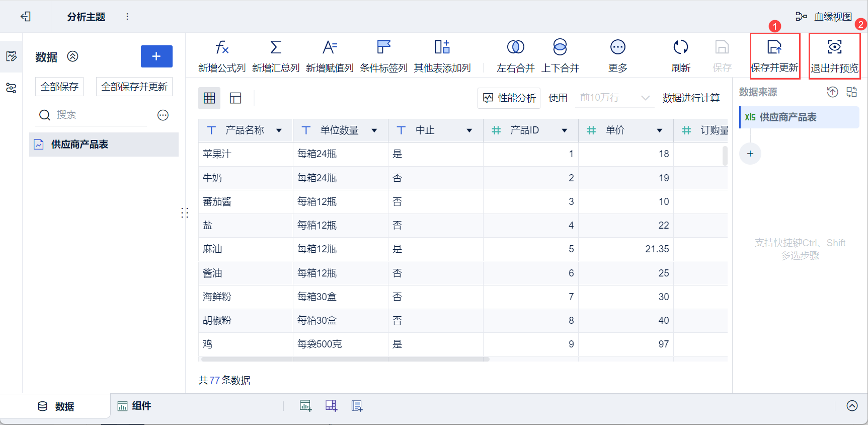This screenshot has width=868, height=425.
Task: Open the filter settings sidebar icon
Action: (x=11, y=89)
